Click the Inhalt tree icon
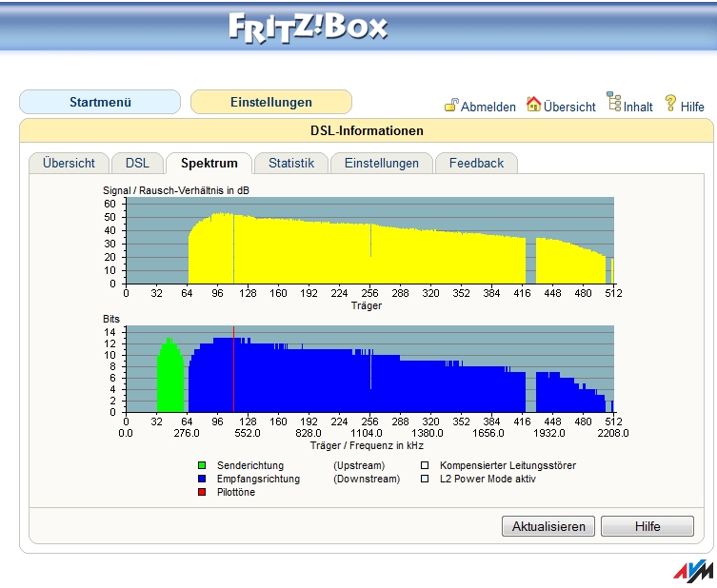Viewport: 717px width, 588px height. [613, 102]
